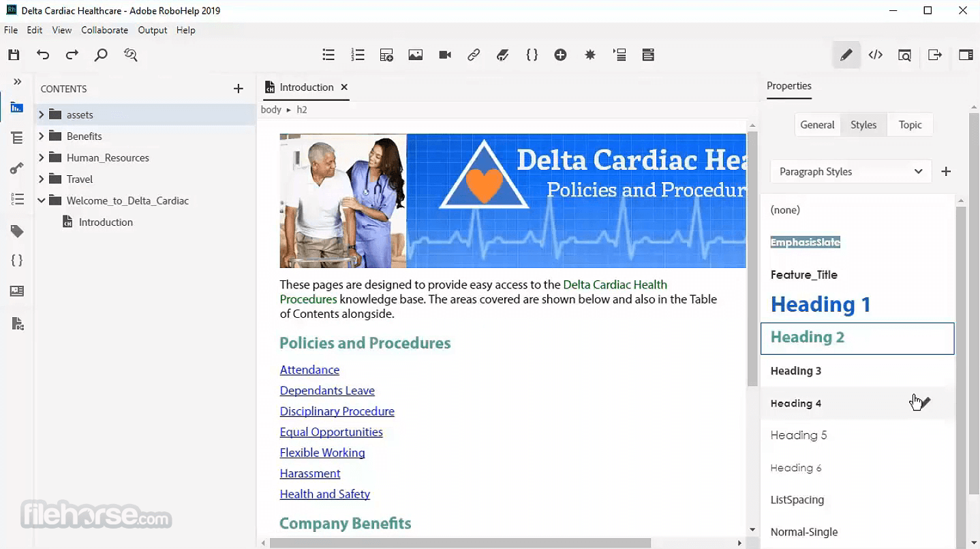Expand the assets folder
The height and width of the screenshot is (549, 980).
point(41,115)
